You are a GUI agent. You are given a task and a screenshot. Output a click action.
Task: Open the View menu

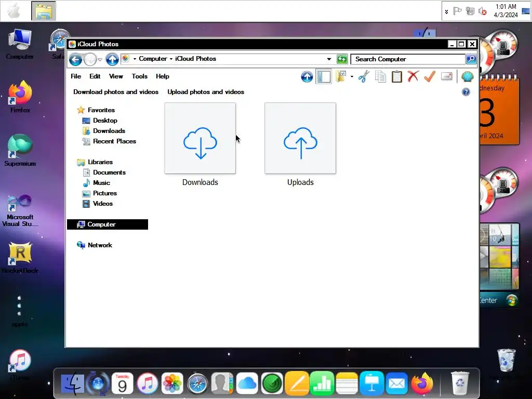pos(116,76)
